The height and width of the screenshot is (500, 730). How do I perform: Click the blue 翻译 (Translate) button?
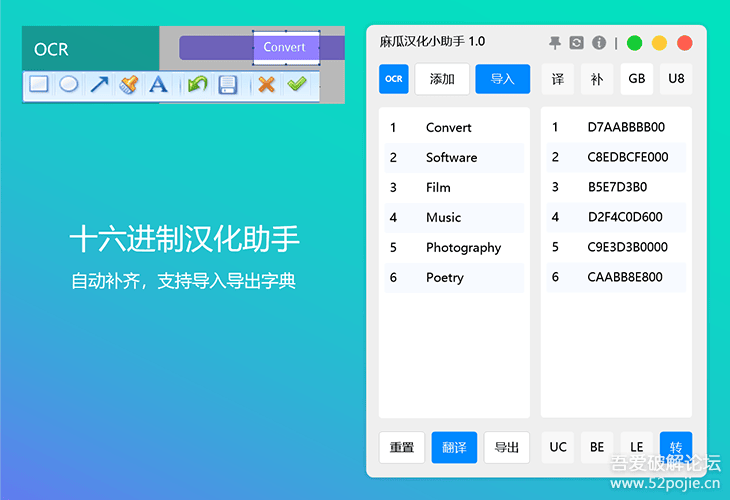pyautogui.click(x=454, y=447)
